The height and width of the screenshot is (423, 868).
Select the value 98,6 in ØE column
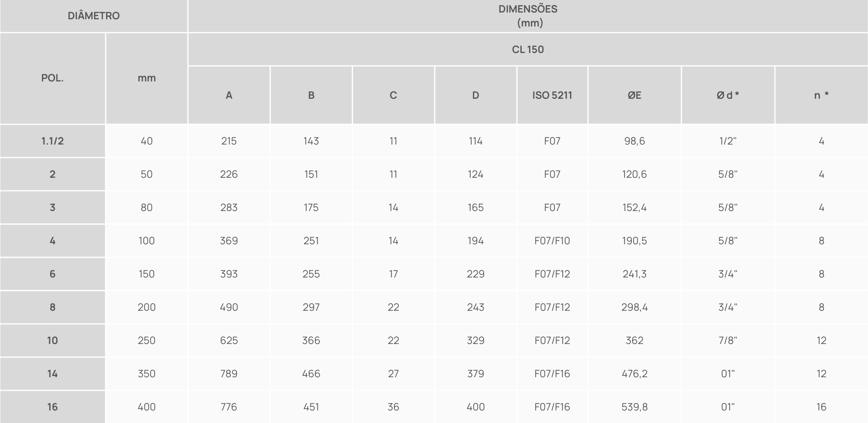click(x=635, y=141)
